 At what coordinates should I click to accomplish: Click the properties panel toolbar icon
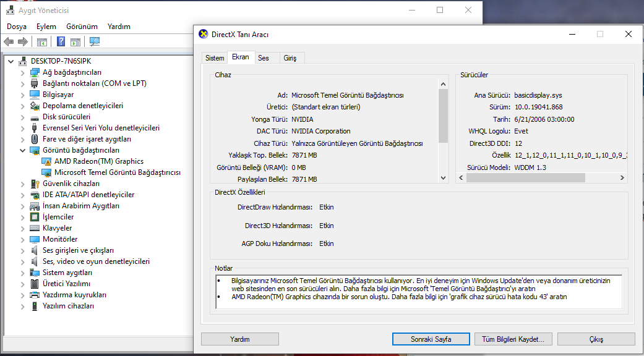tap(75, 41)
